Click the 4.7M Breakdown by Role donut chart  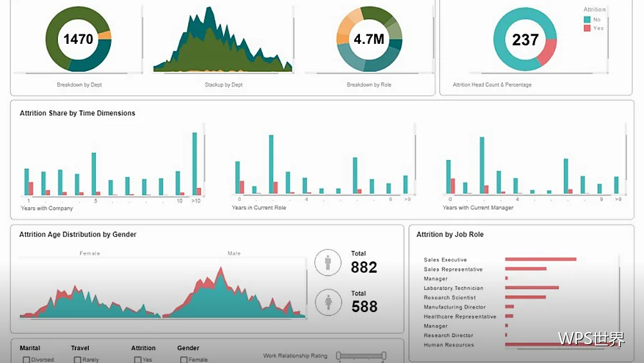(x=369, y=39)
